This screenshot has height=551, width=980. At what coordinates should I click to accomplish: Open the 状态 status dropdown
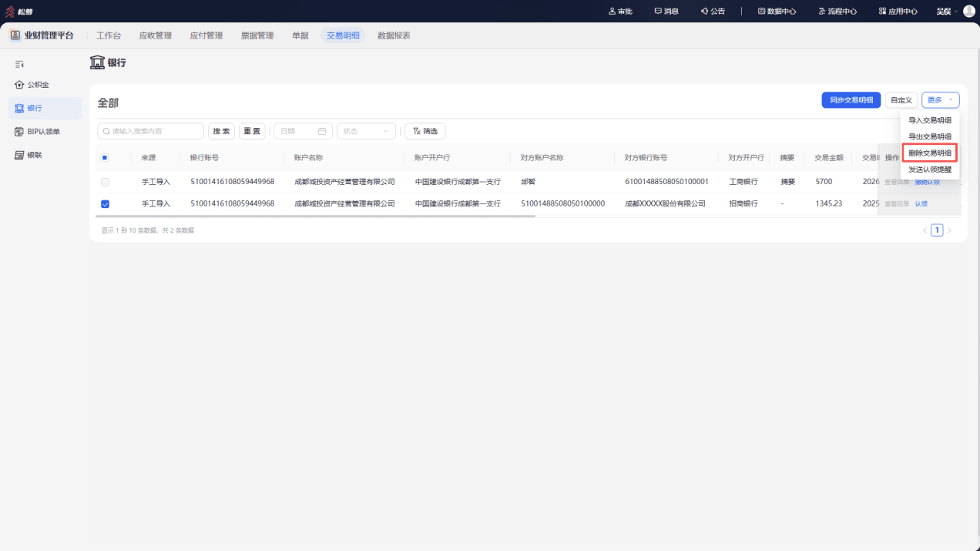coord(366,131)
